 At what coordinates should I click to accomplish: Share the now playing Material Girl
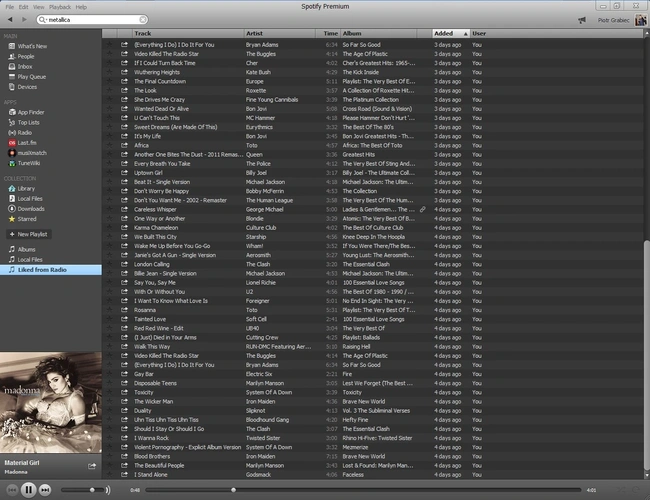(92, 466)
